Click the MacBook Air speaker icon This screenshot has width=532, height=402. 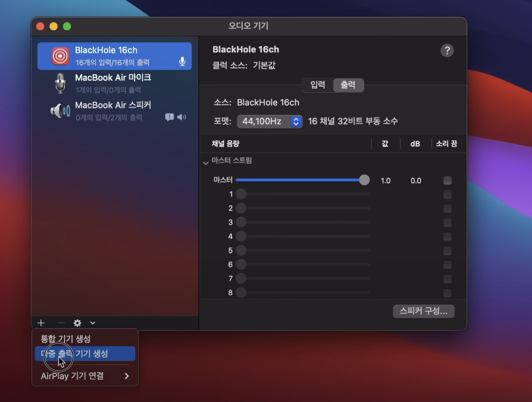click(60, 111)
